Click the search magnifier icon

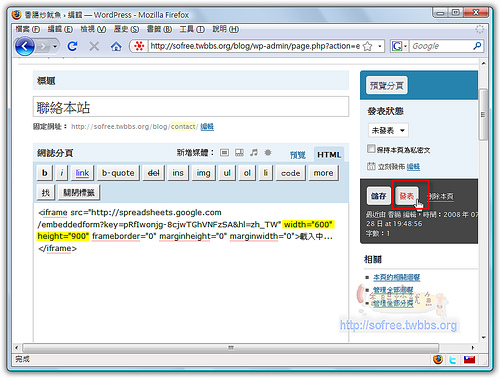point(477,46)
